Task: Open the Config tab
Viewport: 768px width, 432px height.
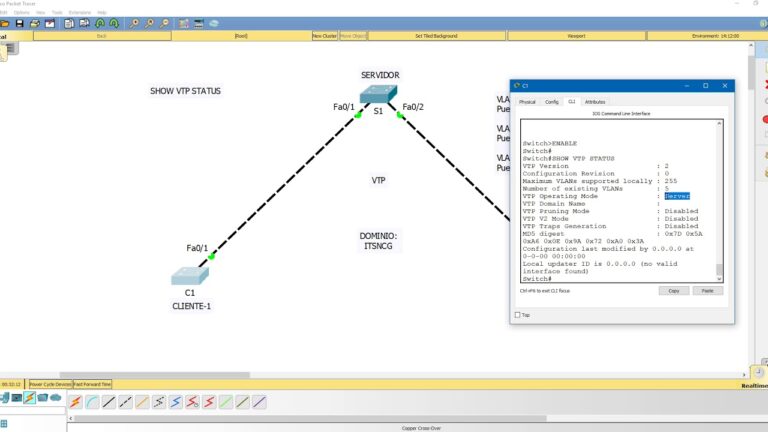Action: [x=551, y=102]
